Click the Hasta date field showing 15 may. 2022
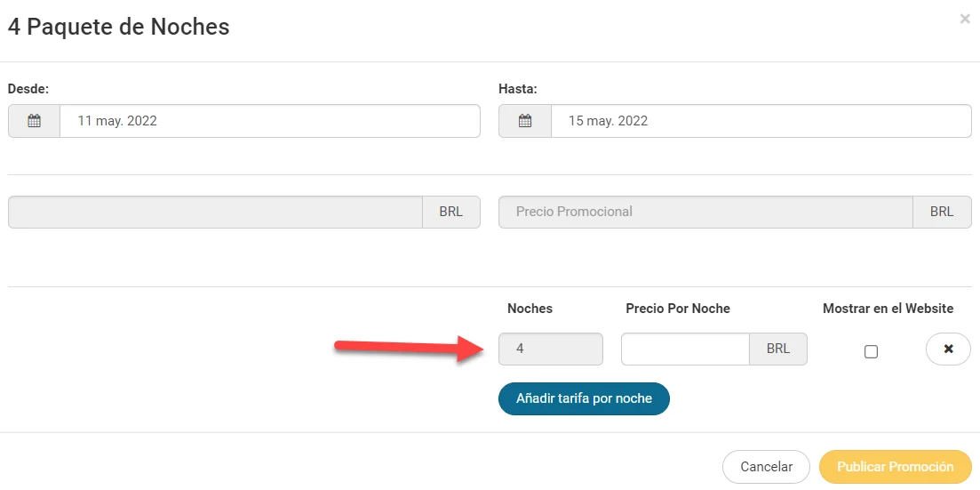Viewport: 980px width, 490px height. tap(761, 121)
